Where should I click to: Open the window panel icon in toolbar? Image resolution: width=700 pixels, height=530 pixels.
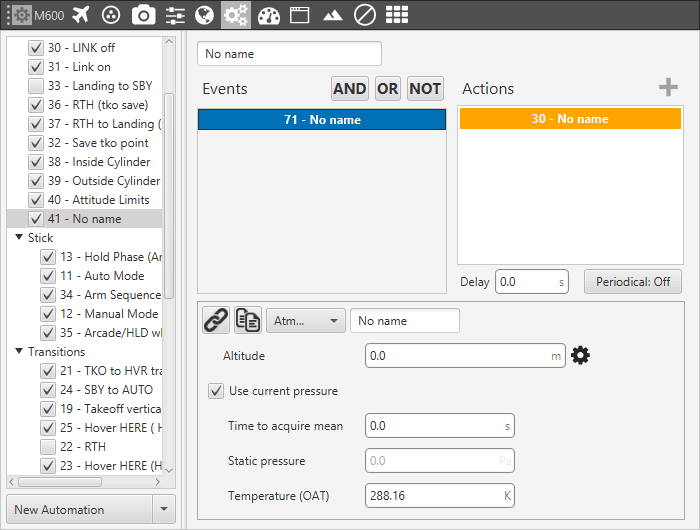pos(300,15)
